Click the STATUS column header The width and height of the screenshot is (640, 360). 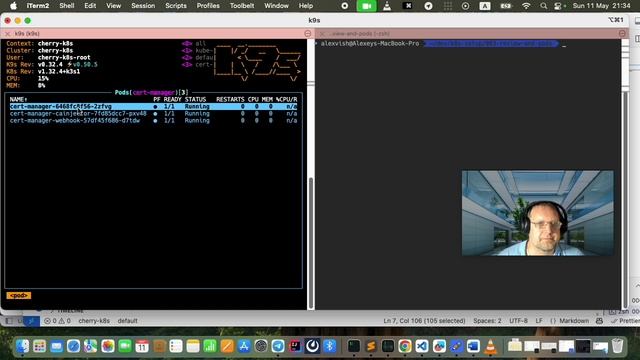click(x=195, y=99)
